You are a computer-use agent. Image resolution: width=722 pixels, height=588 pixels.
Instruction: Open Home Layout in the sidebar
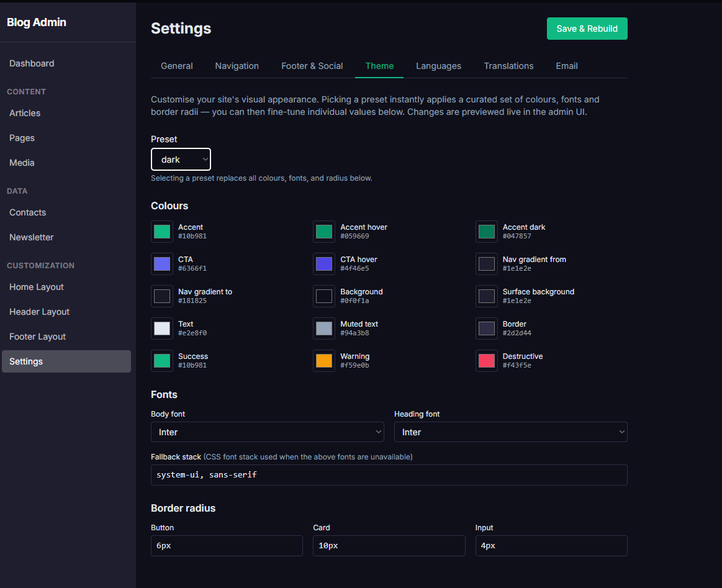click(x=66, y=287)
